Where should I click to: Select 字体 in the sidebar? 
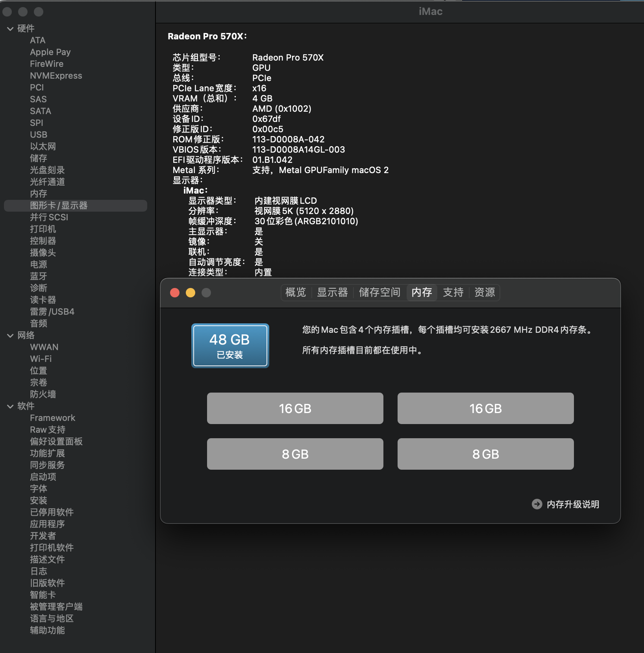click(39, 489)
